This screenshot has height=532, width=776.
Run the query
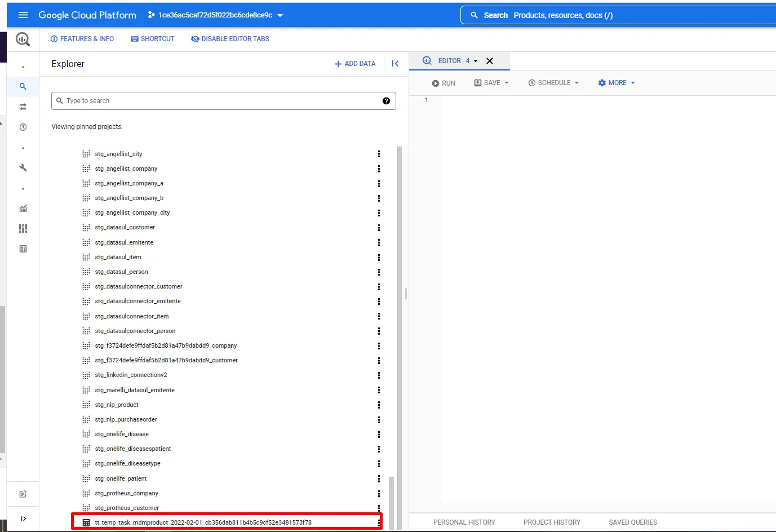[x=444, y=83]
